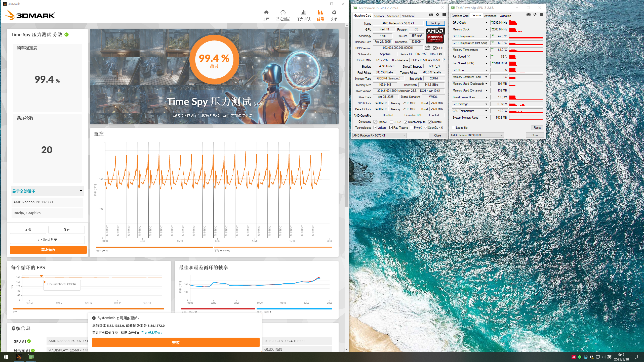
Task: Toggle the OpenCL checkbox
Action: [375, 122]
